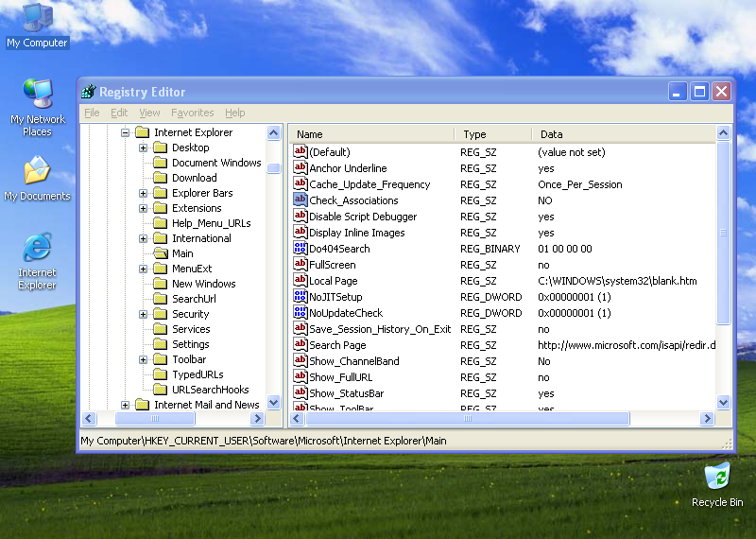The height and width of the screenshot is (539, 756).
Task: Open the Edit menu
Action: coord(119,113)
